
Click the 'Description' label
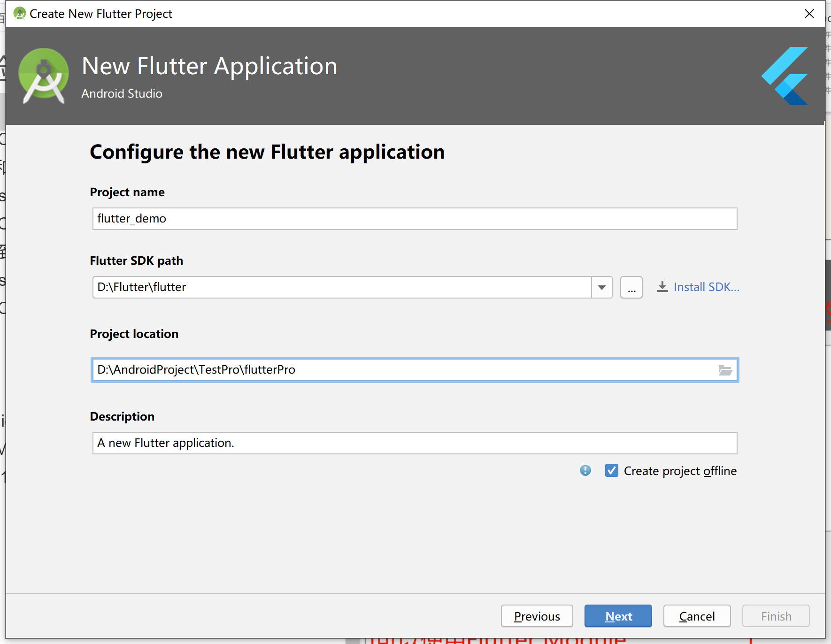click(x=122, y=416)
